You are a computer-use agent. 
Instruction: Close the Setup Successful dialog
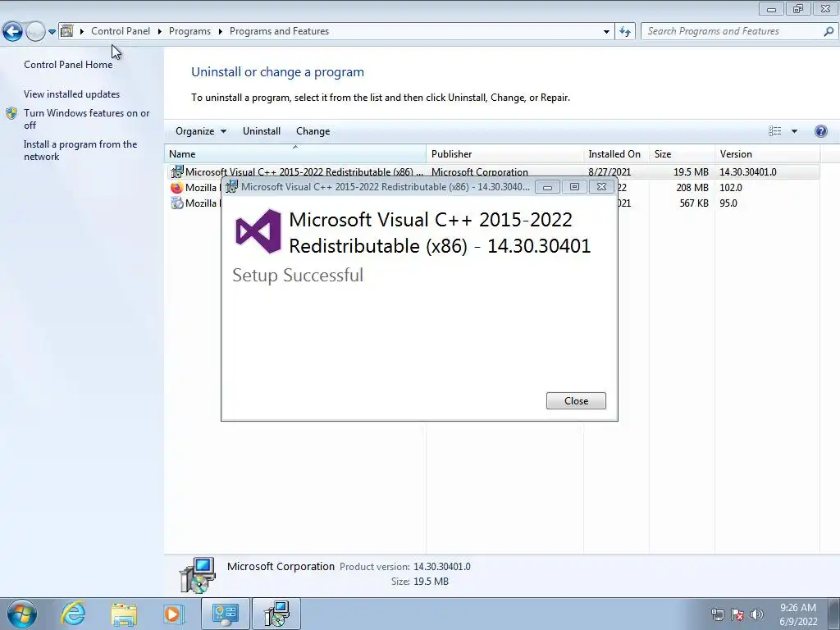(x=576, y=400)
